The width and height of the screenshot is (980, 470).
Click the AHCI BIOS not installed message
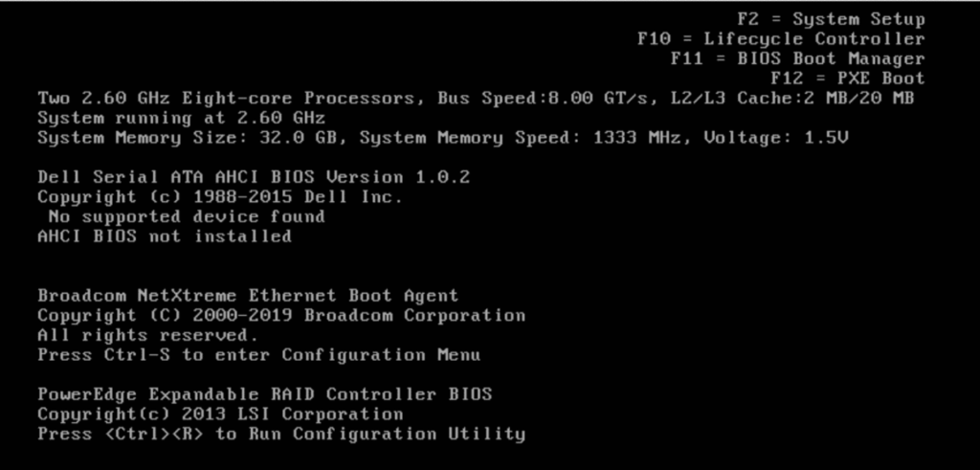click(x=165, y=236)
